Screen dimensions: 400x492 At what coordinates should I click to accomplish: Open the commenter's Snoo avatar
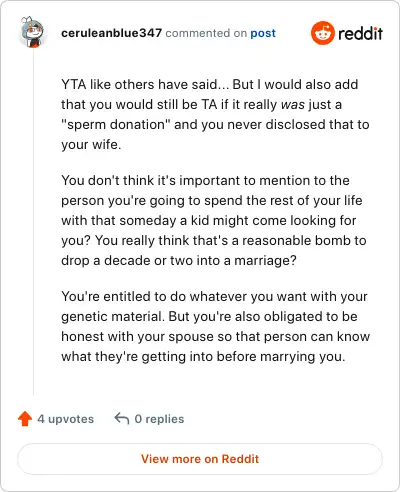point(32,32)
